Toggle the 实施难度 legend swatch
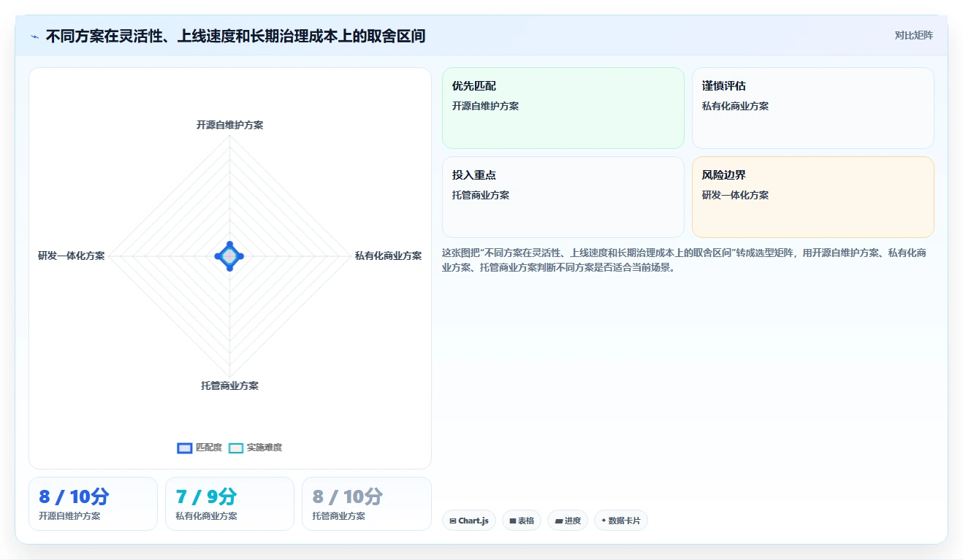The height and width of the screenshot is (560, 963). 235,448
